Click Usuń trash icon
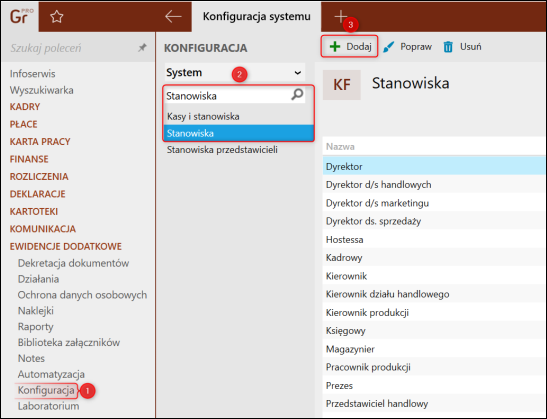547x419 pixels. point(462,46)
